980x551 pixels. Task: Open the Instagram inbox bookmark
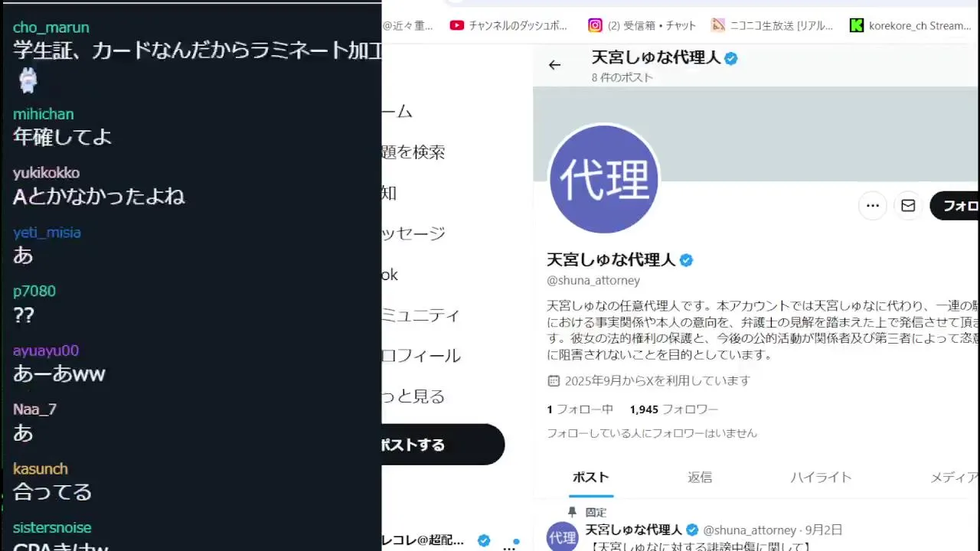click(642, 25)
